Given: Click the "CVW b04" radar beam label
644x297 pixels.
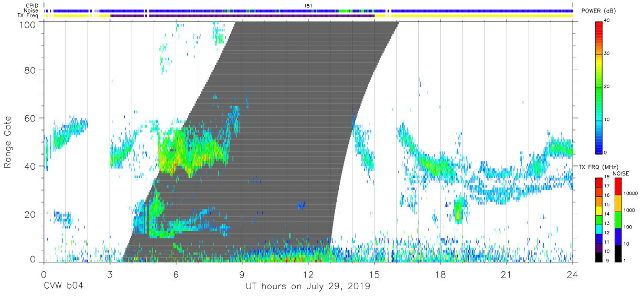Looking at the screenshot, I should [x=63, y=287].
